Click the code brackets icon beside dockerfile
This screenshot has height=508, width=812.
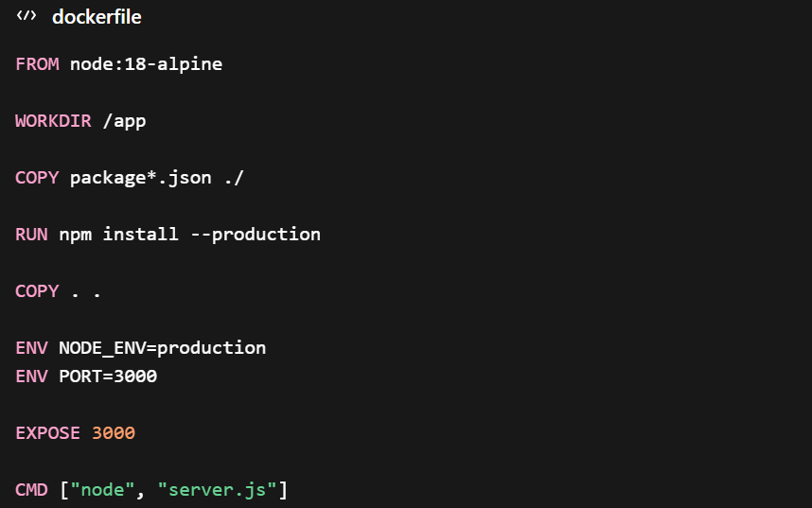26,17
